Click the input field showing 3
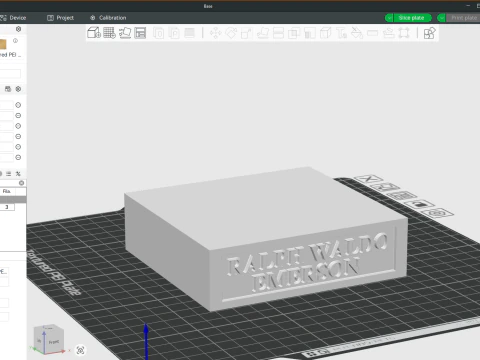This screenshot has height=360, width=480. [x=7, y=207]
